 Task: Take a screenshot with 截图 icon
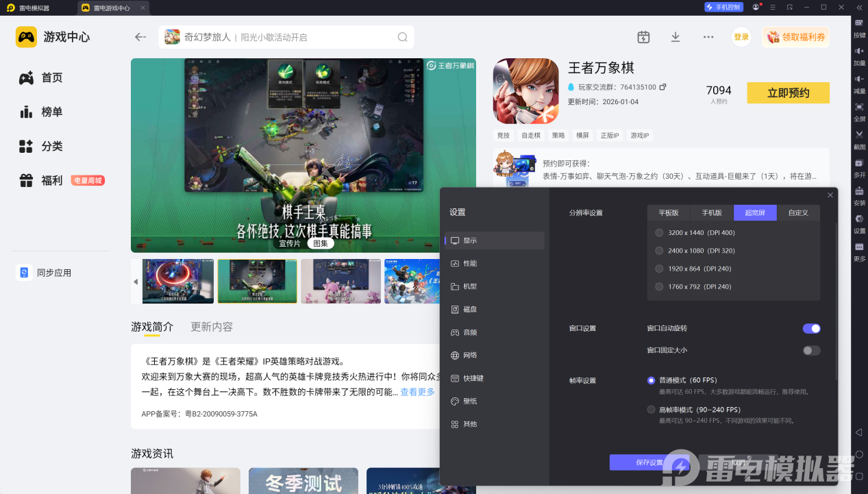pos(859,135)
